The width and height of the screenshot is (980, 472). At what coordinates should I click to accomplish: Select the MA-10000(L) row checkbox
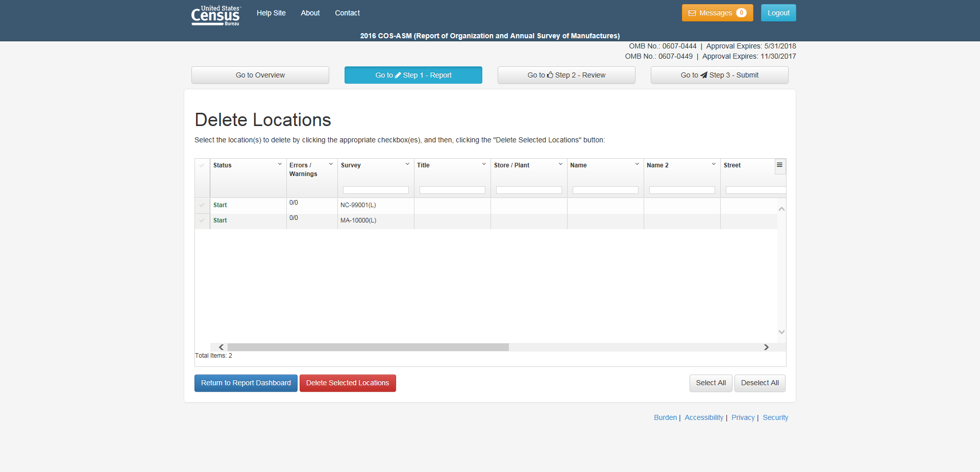202,220
